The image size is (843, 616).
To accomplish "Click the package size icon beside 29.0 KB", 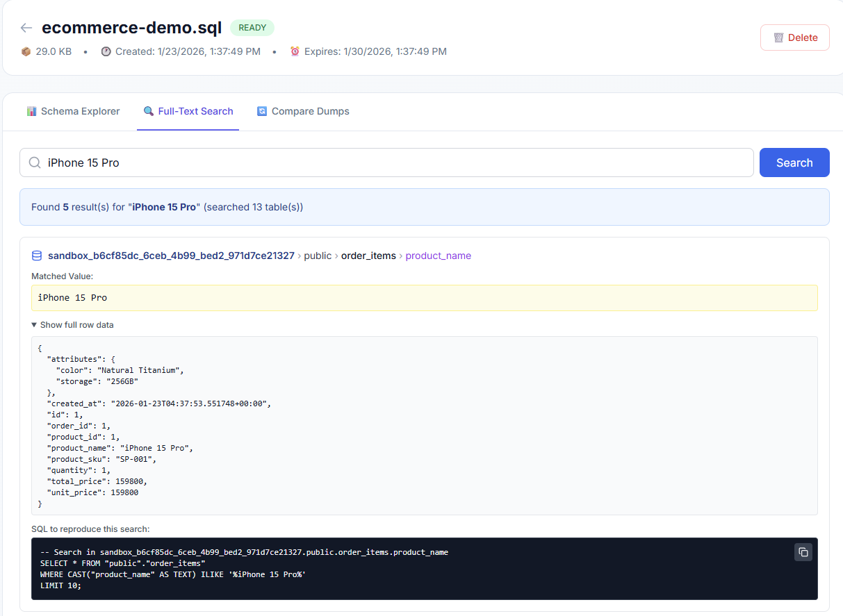I will pos(26,51).
